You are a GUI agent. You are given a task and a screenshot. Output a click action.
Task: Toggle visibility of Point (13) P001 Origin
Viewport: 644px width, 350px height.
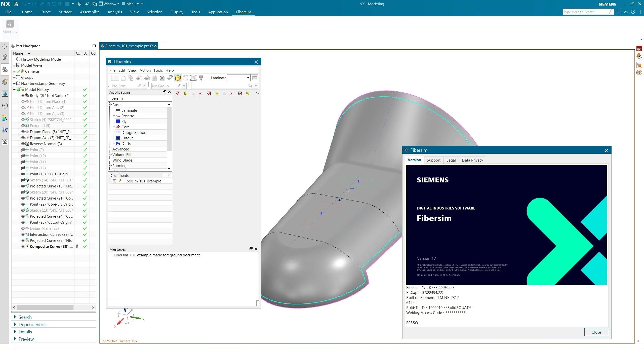[x=23, y=174]
